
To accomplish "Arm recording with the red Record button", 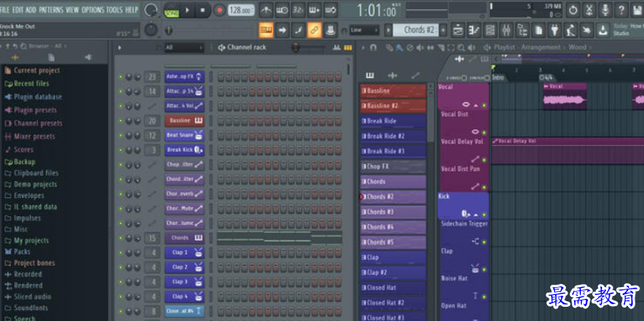I will click(x=219, y=10).
